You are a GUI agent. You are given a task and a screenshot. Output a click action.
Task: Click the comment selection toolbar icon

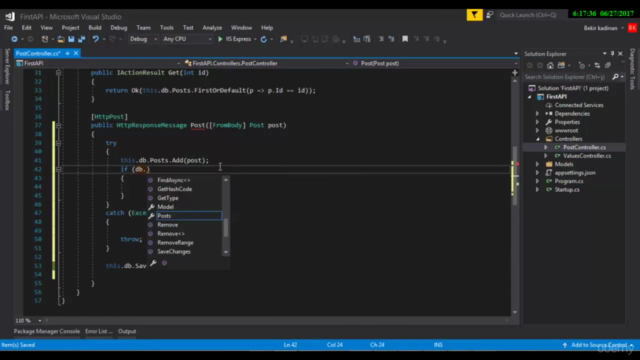point(381,39)
